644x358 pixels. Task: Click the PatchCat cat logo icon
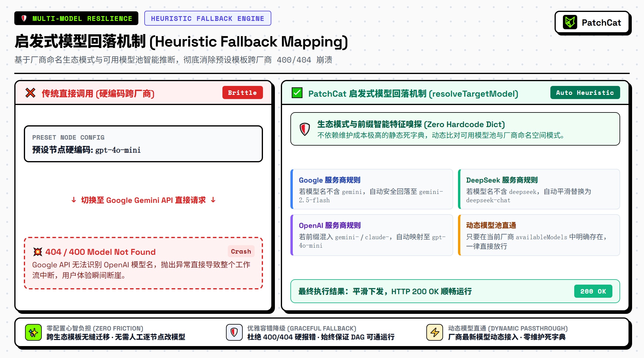[570, 22]
